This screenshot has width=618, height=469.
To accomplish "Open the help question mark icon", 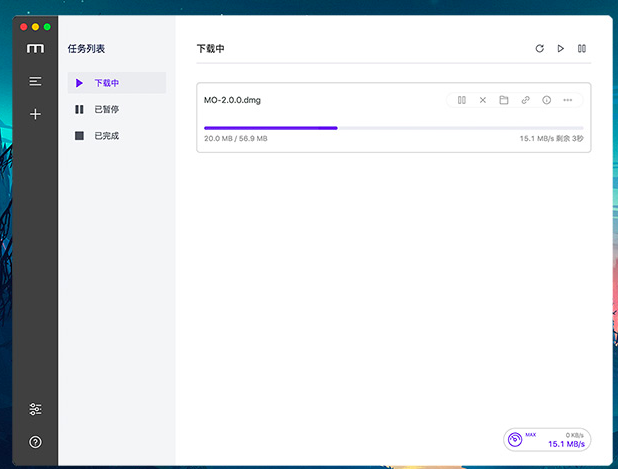I will pos(35,442).
